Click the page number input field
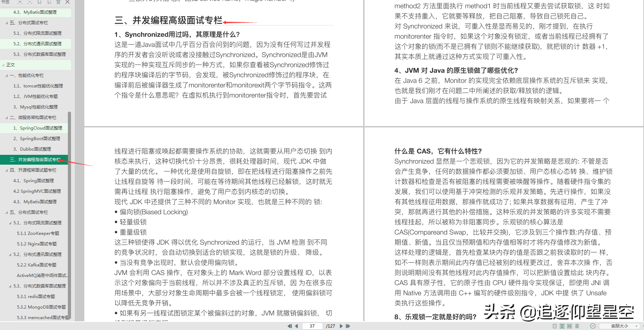 coord(312,326)
